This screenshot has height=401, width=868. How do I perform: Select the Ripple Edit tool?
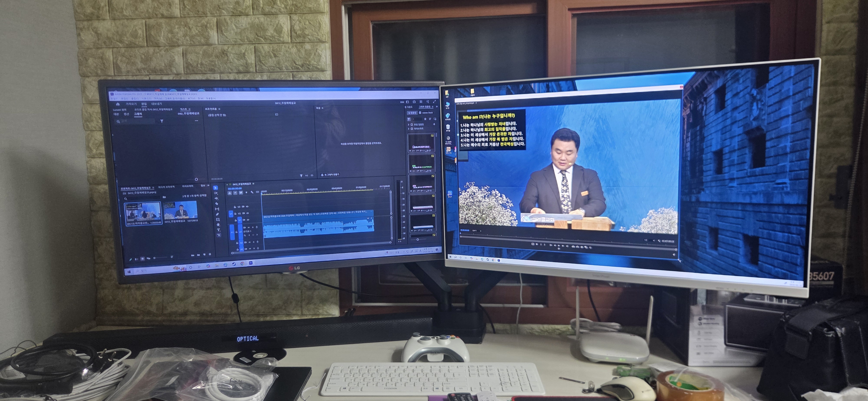pos(217,199)
